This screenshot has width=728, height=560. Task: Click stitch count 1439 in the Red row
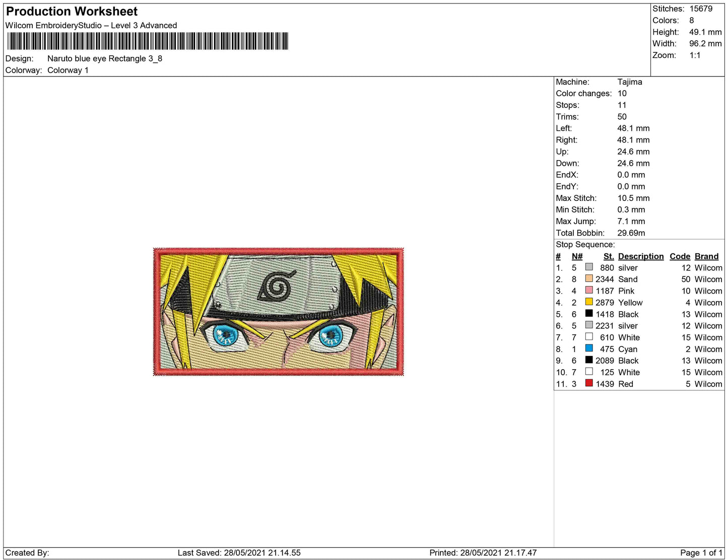coord(605,384)
